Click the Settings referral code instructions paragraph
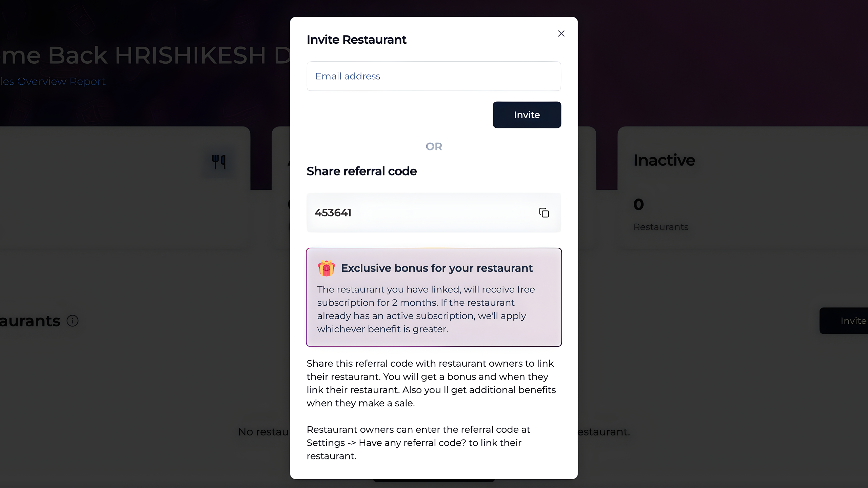Viewport: 868px width, 488px height. tap(418, 443)
